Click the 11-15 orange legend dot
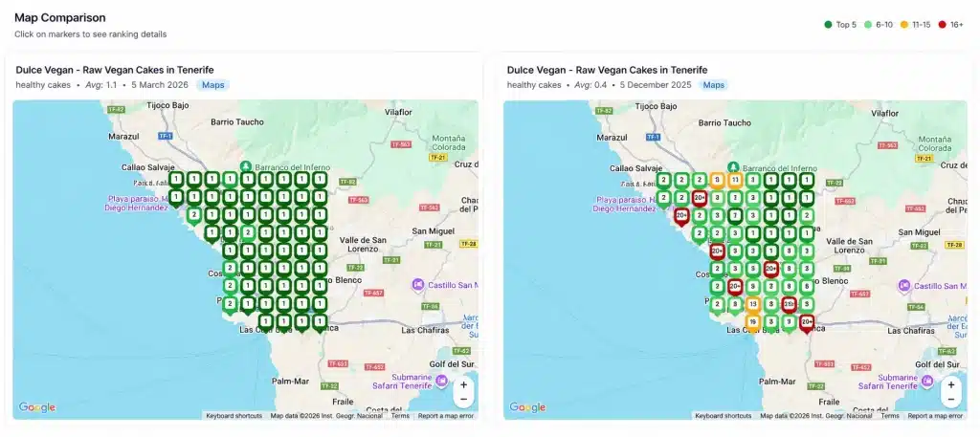 903,25
